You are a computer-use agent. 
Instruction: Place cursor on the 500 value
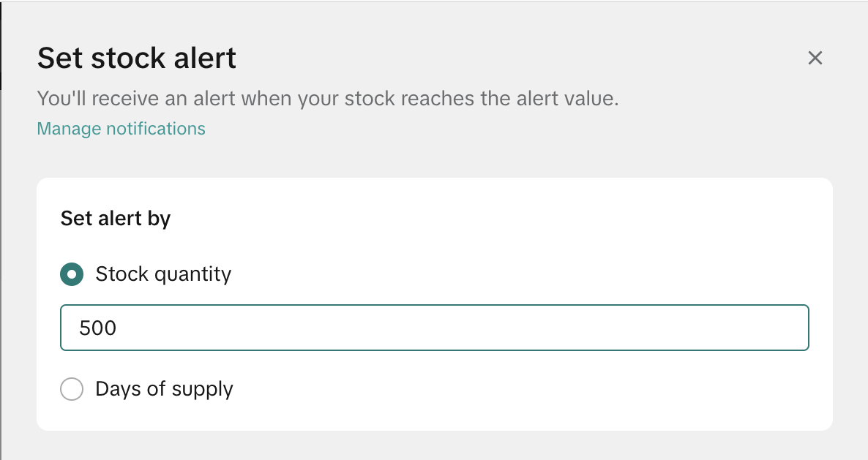(98, 328)
